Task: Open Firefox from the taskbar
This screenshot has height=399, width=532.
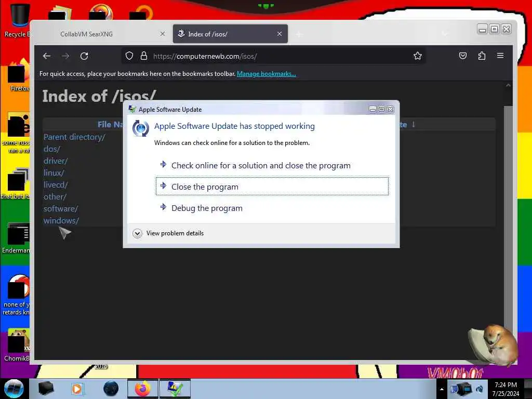Action: (143, 389)
